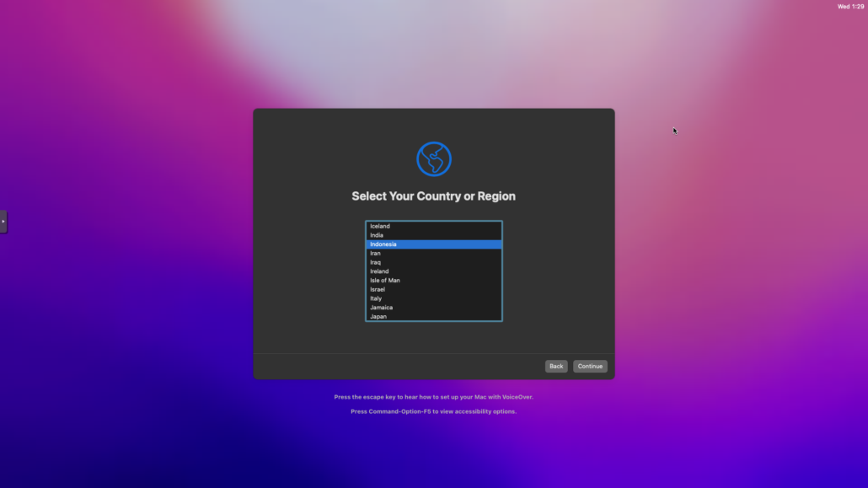Select Italy from the list
The image size is (868, 488).
point(433,298)
